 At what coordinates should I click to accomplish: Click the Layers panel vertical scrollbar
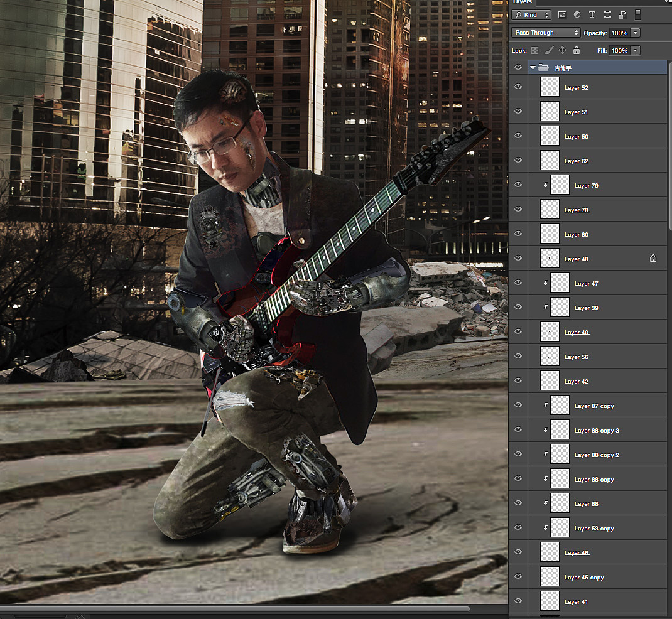click(670, 146)
